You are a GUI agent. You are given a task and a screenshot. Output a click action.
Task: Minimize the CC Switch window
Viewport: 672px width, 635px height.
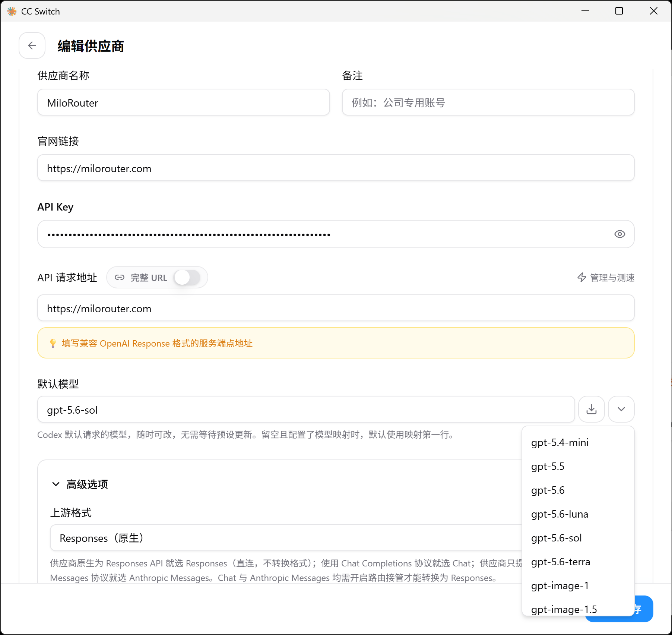click(x=585, y=11)
